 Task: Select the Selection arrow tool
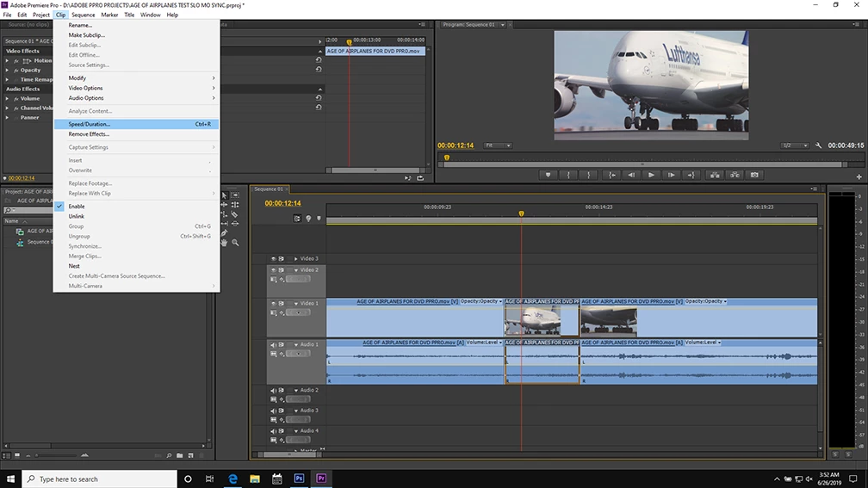(x=224, y=195)
